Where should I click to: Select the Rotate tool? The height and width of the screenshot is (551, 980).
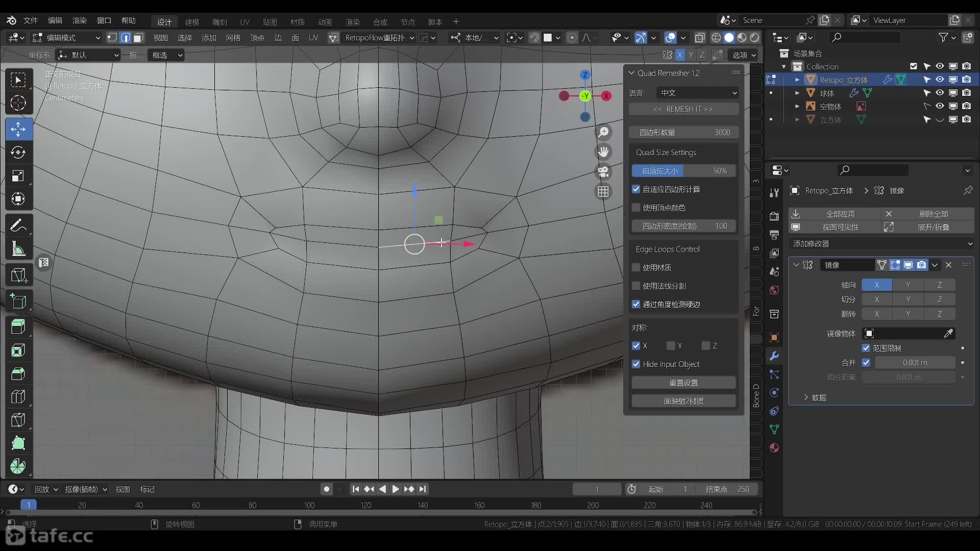18,152
